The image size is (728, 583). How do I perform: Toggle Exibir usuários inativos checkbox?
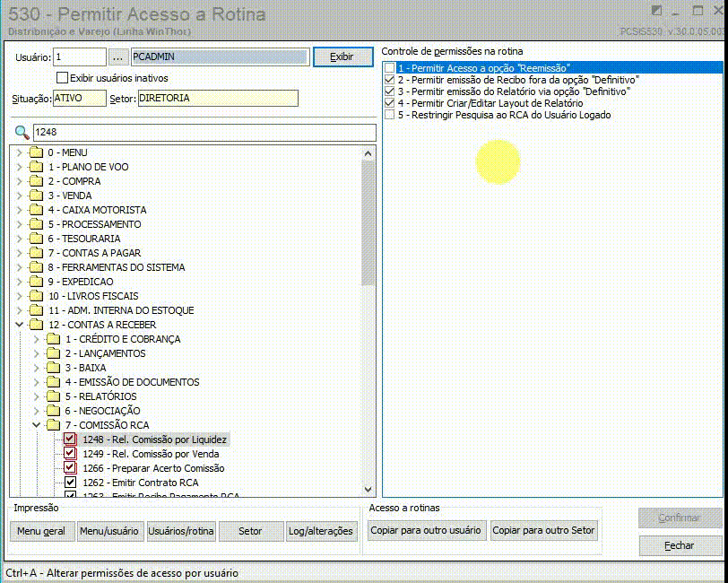[x=62, y=77]
